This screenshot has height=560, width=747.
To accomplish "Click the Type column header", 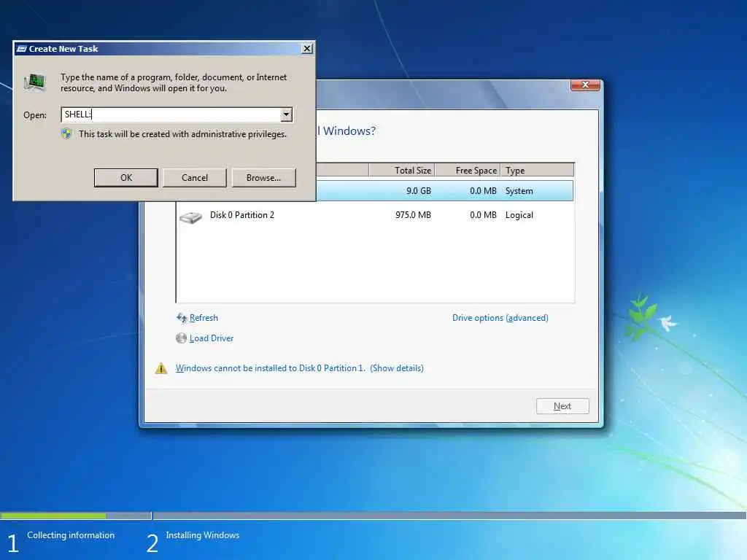I will (x=537, y=170).
